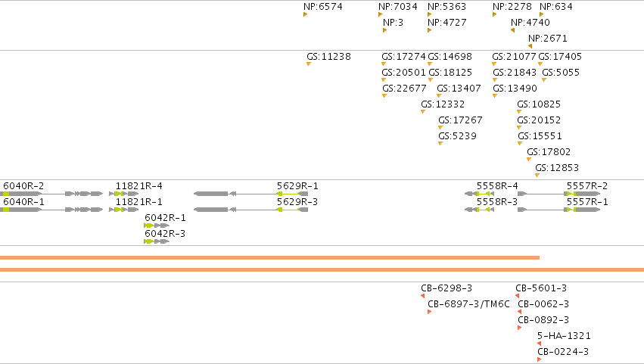Select the GS:17405 feature label
The height and width of the screenshot is (364, 644).
coord(560,57)
